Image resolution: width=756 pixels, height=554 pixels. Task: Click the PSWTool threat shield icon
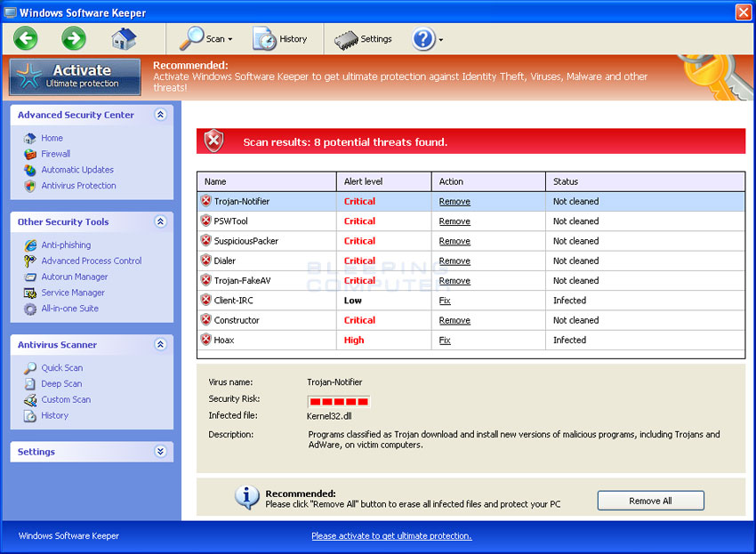[205, 221]
